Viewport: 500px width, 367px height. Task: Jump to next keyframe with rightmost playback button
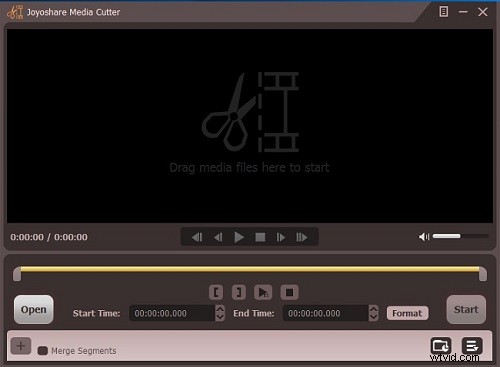click(x=301, y=237)
